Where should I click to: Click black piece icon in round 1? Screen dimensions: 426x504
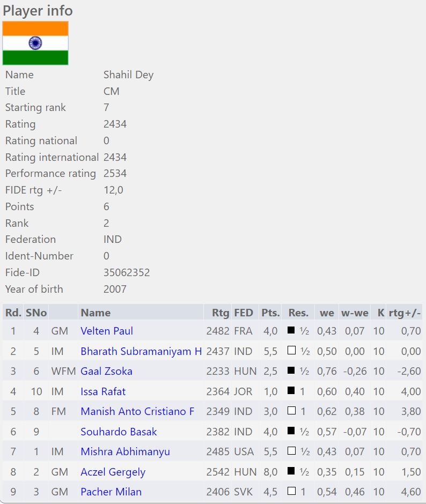[x=291, y=330]
